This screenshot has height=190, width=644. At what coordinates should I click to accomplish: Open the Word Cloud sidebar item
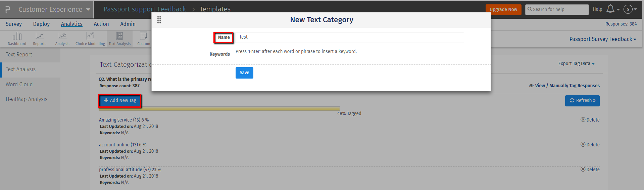coord(19,85)
